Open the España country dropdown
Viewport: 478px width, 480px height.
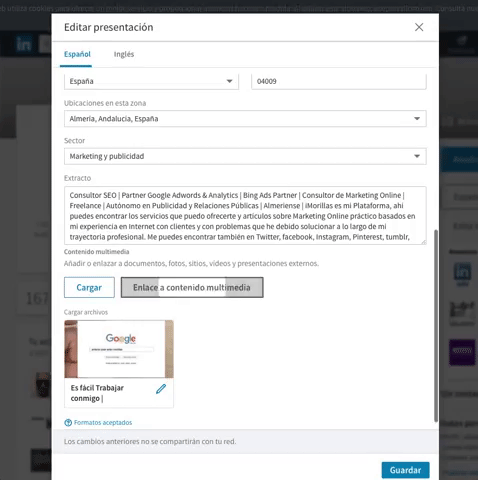pos(151,81)
